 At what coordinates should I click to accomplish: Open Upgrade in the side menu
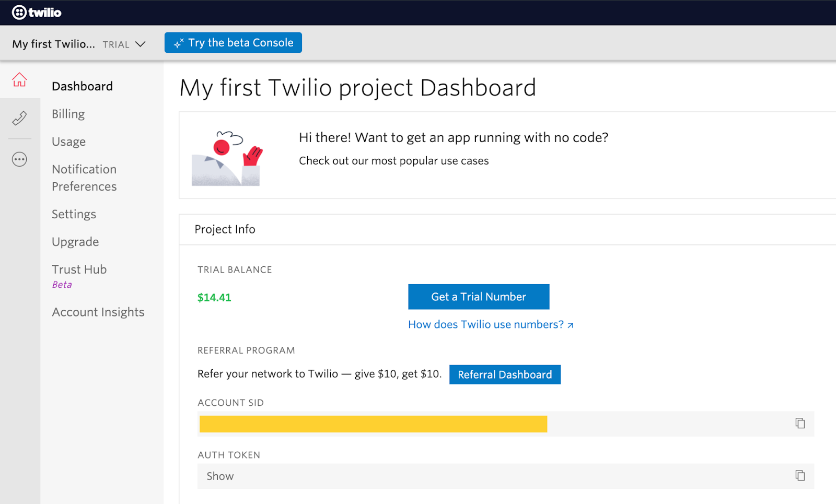[75, 242]
